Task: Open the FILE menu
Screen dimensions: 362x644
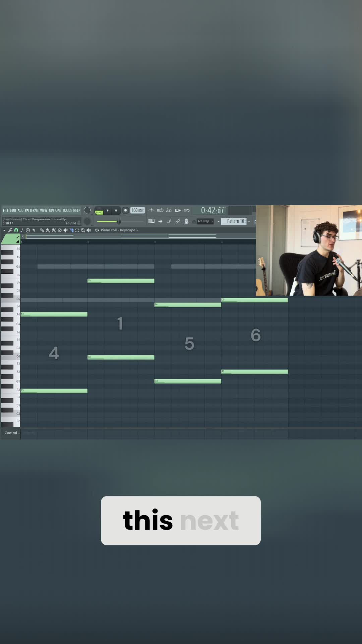Action: click(x=6, y=210)
